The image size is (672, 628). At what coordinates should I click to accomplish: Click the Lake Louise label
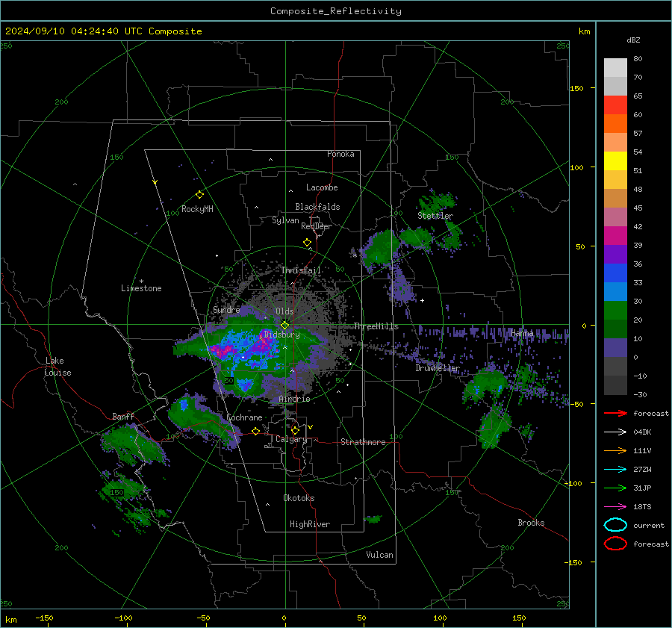coord(57,367)
